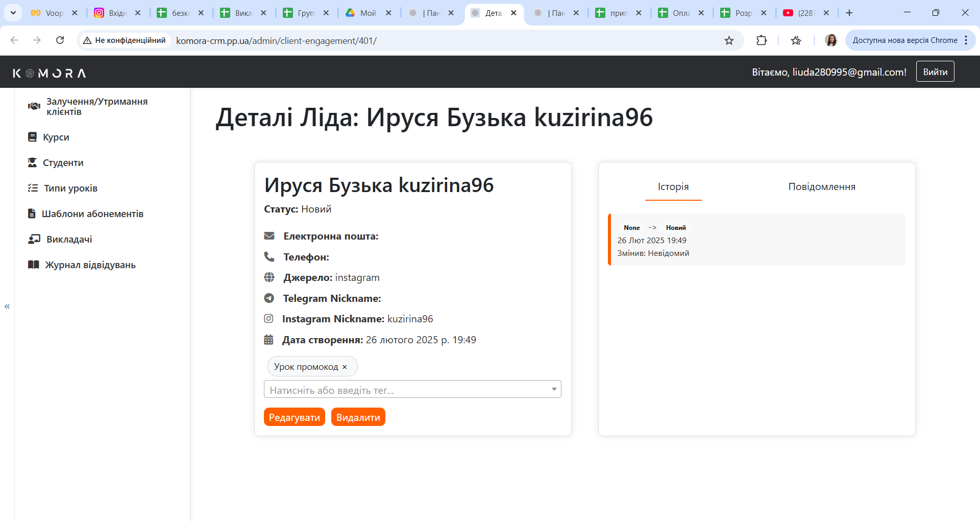Open Шаблони абонементів menu item
980x521 pixels.
click(x=93, y=214)
